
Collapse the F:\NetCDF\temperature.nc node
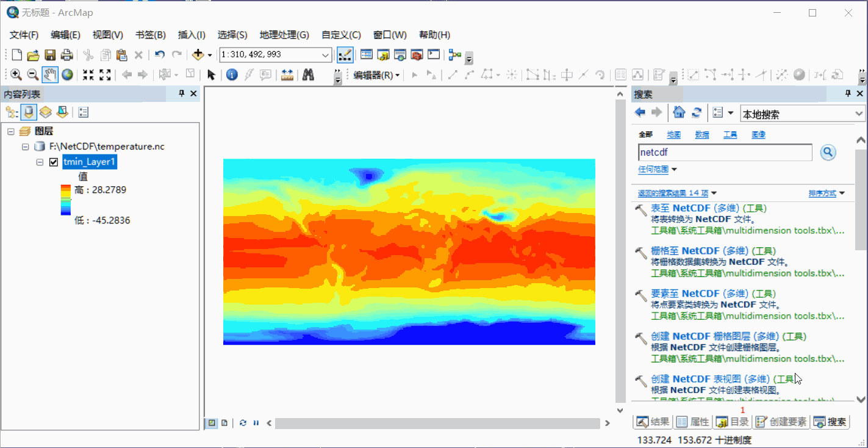click(25, 146)
